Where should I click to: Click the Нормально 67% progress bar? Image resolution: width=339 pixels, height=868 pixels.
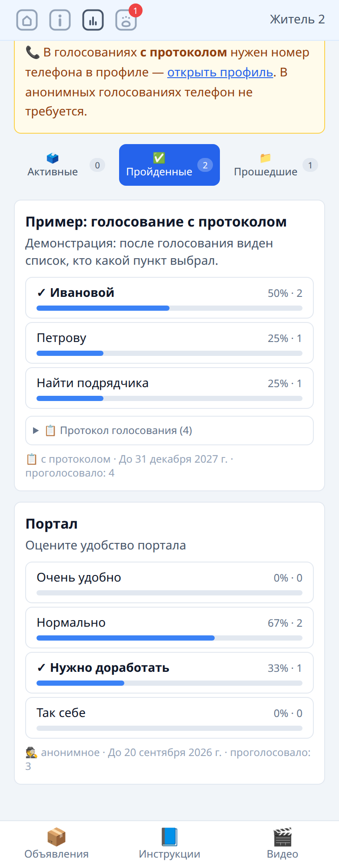169,638
